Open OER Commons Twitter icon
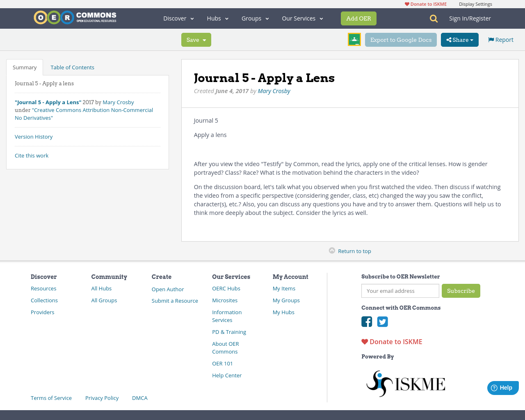 (x=382, y=322)
